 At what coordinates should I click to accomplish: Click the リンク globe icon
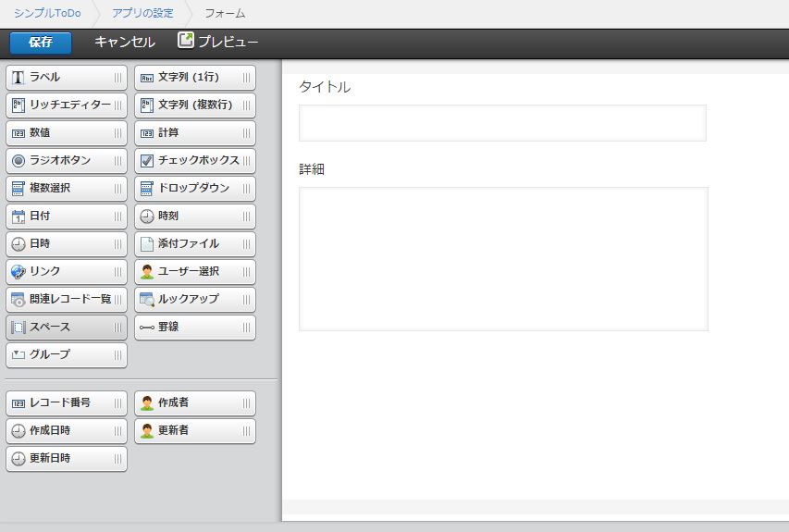tap(18, 272)
